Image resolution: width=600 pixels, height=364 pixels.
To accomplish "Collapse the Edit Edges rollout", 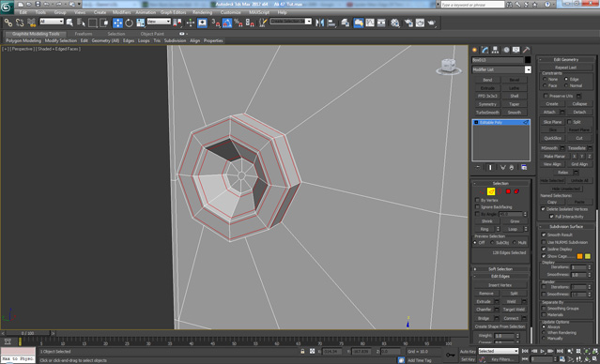I will (x=500, y=276).
